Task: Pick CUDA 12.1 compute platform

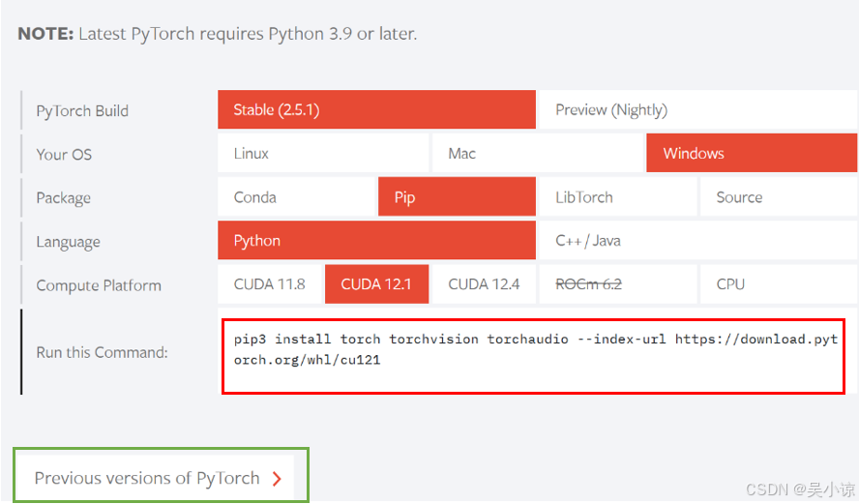Action: point(376,283)
